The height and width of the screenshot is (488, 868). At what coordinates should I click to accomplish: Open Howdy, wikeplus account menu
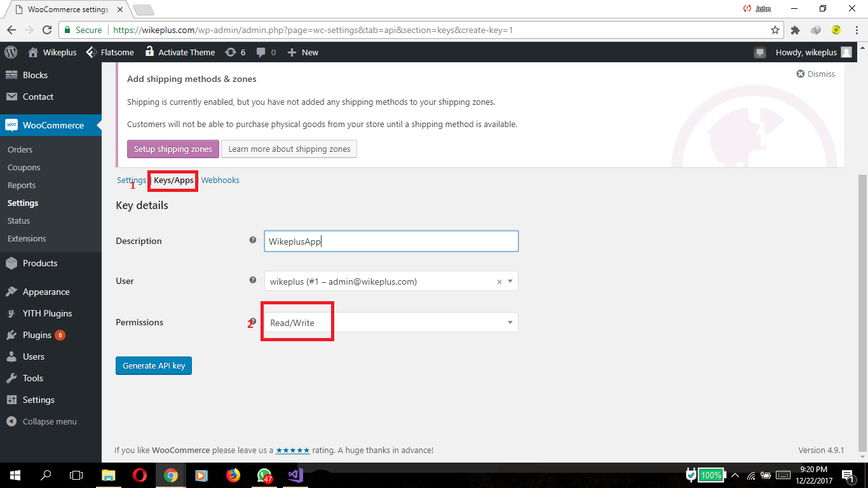pos(813,52)
